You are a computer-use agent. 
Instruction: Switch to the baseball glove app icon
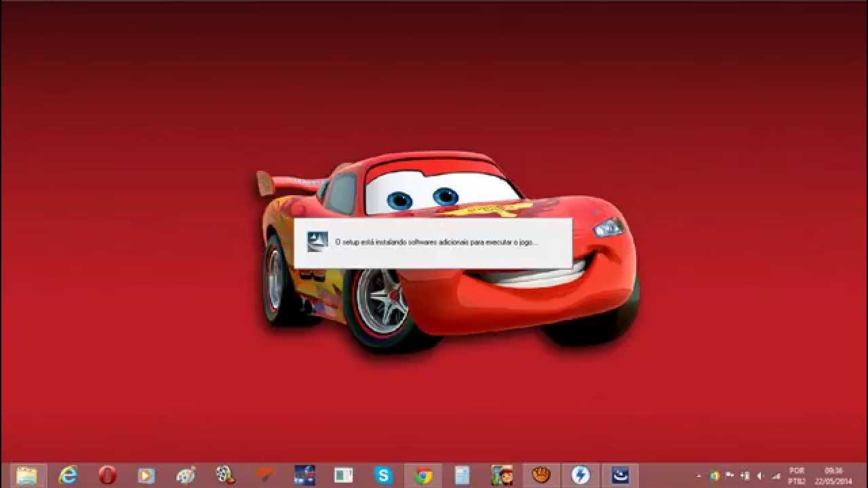point(541,475)
